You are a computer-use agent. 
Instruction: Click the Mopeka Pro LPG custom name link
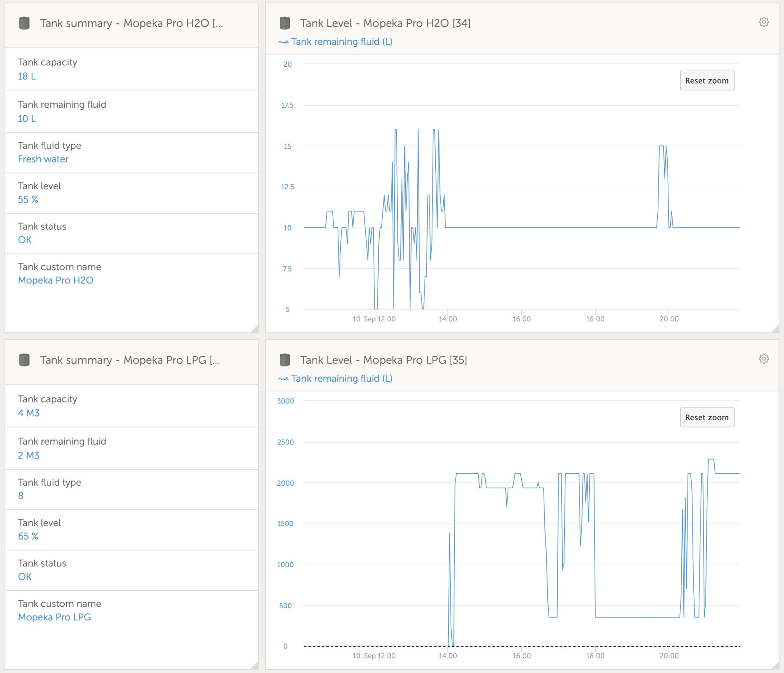coord(55,617)
